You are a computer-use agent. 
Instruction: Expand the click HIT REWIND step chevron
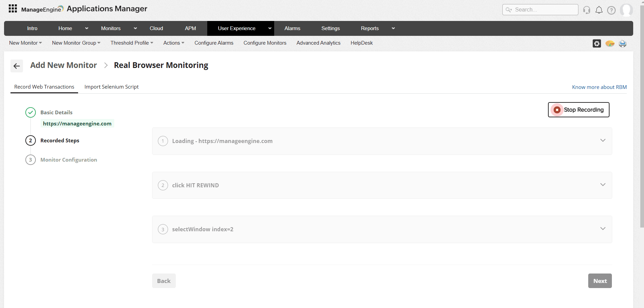tap(603, 185)
